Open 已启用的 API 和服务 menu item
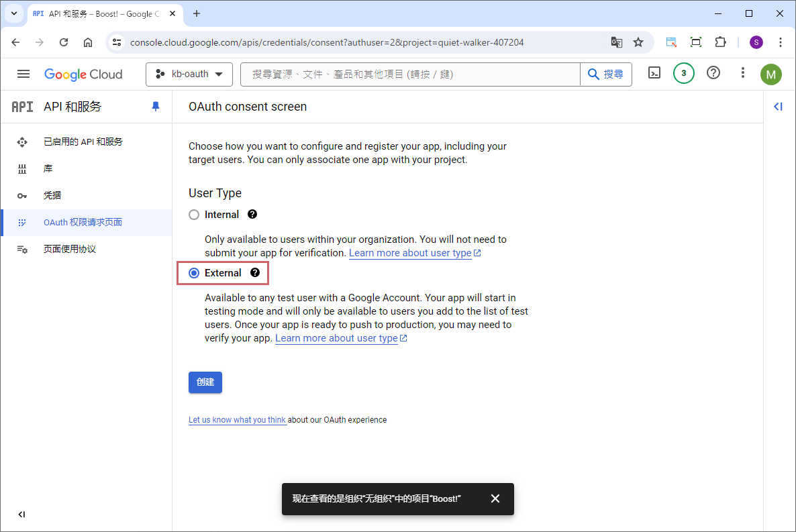796x532 pixels. (83, 142)
